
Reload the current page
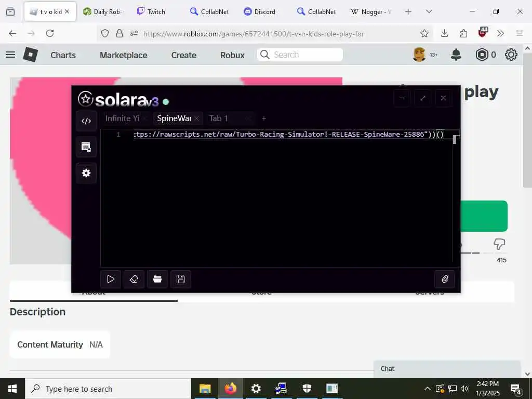pyautogui.click(x=50, y=33)
